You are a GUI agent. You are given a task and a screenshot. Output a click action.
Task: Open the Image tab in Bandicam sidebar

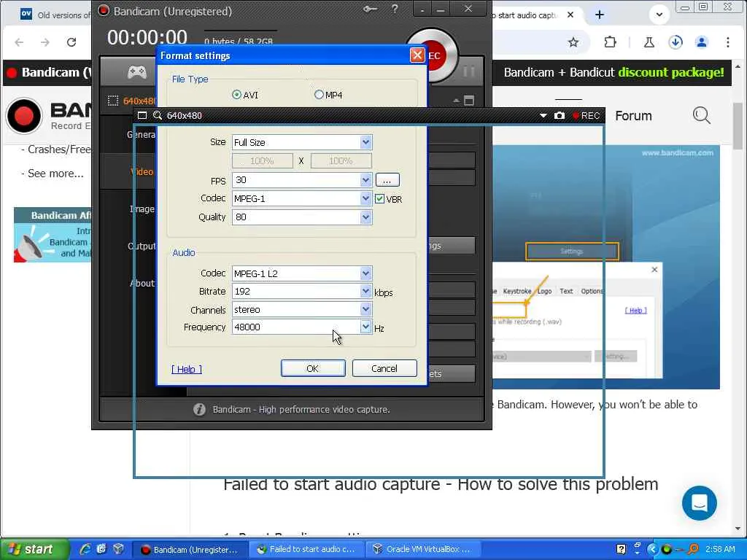coord(142,209)
